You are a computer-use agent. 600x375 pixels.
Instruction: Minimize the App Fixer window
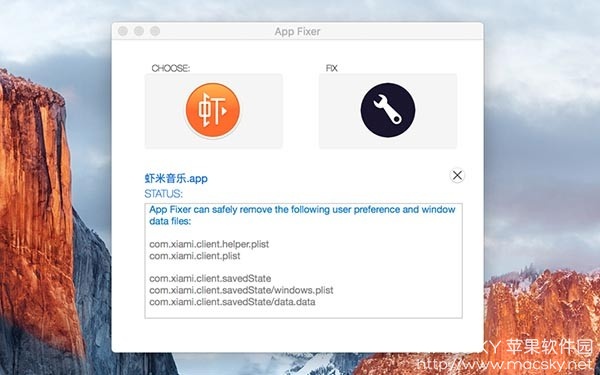click(139, 31)
